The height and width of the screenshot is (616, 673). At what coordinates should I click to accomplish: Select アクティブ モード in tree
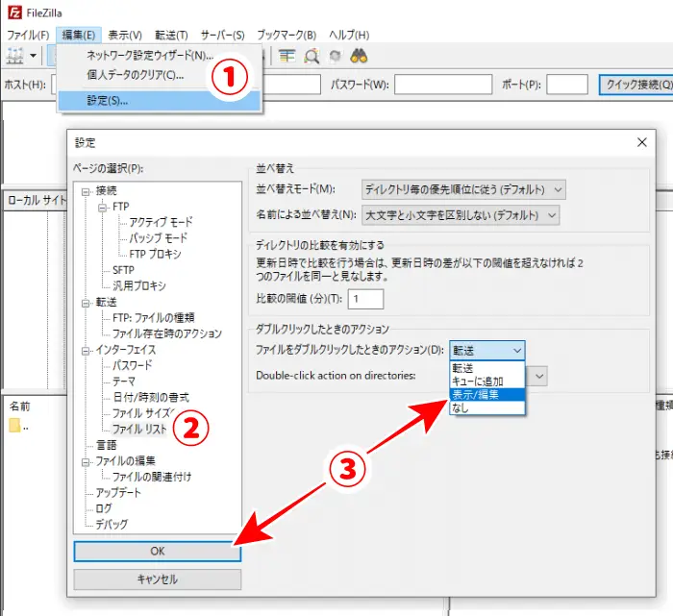161,222
